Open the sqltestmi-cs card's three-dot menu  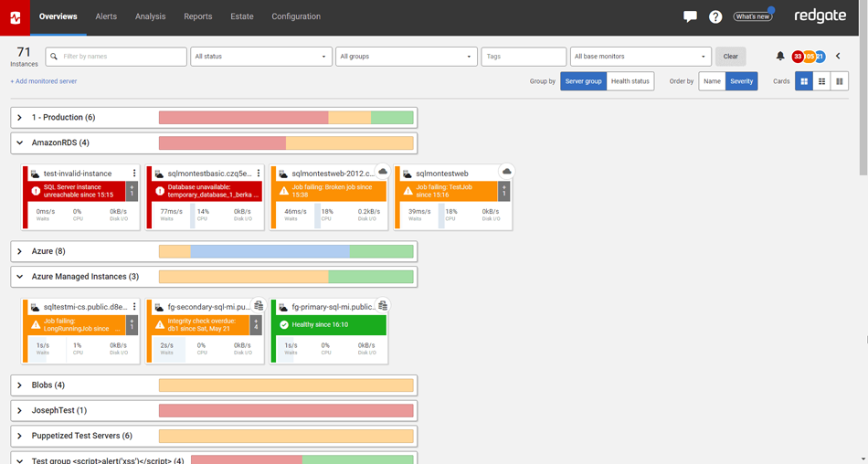[x=134, y=306]
